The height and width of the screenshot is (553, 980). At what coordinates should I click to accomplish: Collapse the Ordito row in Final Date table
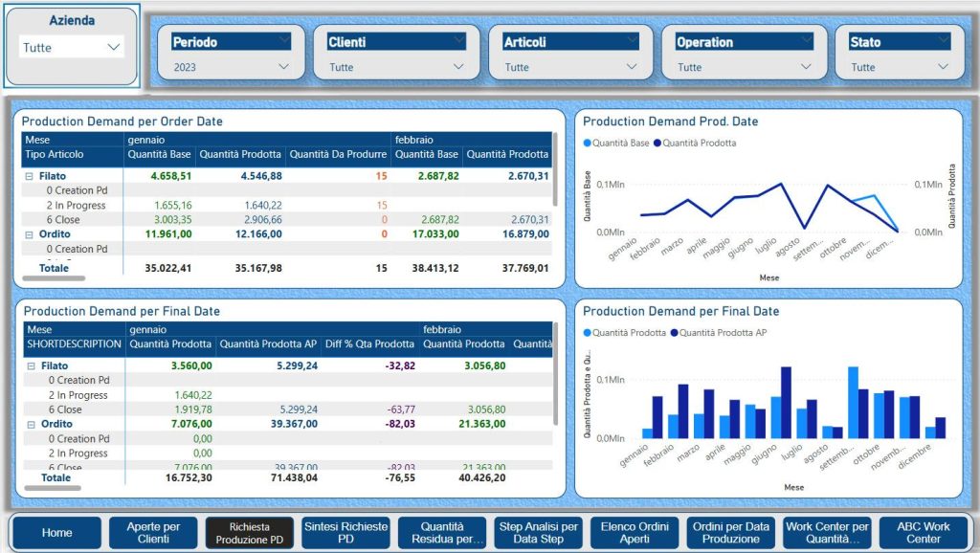30,424
